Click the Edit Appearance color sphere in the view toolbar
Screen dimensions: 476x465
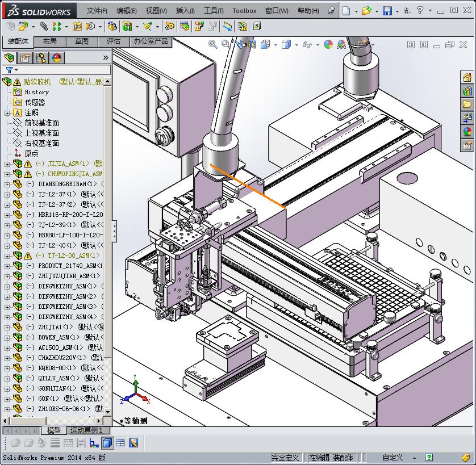point(328,44)
